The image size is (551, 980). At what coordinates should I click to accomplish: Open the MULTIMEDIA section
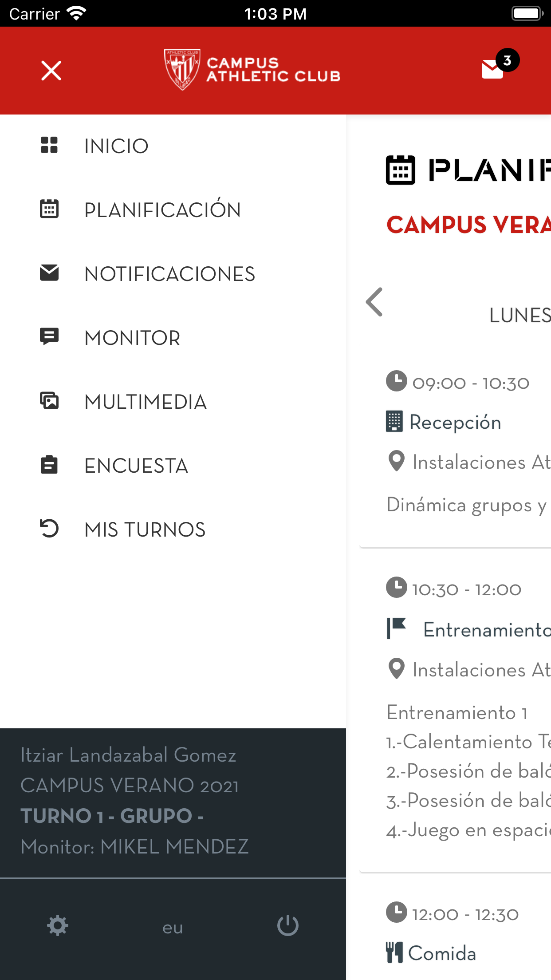(146, 402)
